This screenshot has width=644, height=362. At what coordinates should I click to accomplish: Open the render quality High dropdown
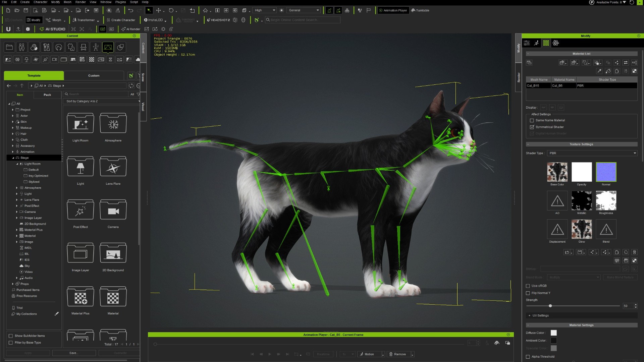point(265,10)
